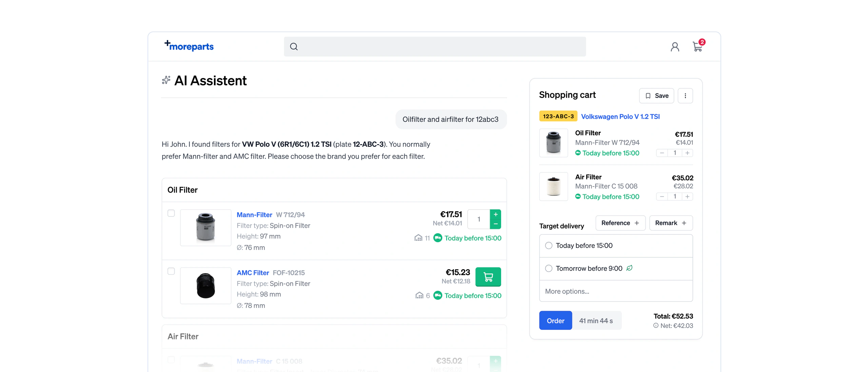Open the Mann-Filter brand link for W 712/94
The width and height of the screenshot is (868, 372).
pyautogui.click(x=254, y=215)
